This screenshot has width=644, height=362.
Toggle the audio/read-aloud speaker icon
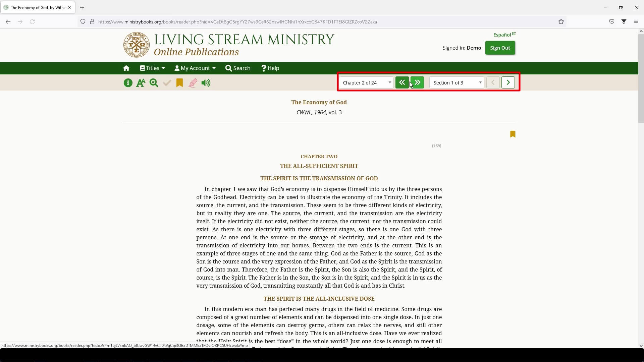point(206,83)
